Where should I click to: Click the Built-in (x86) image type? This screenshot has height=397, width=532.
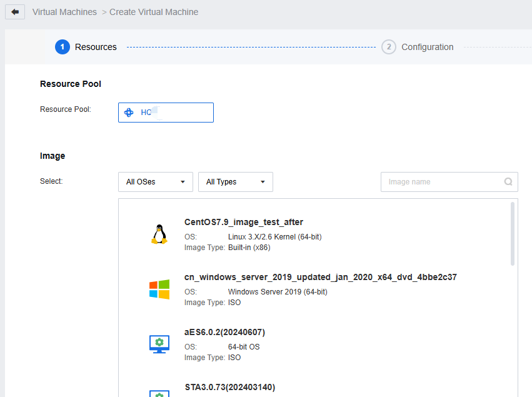click(249, 248)
